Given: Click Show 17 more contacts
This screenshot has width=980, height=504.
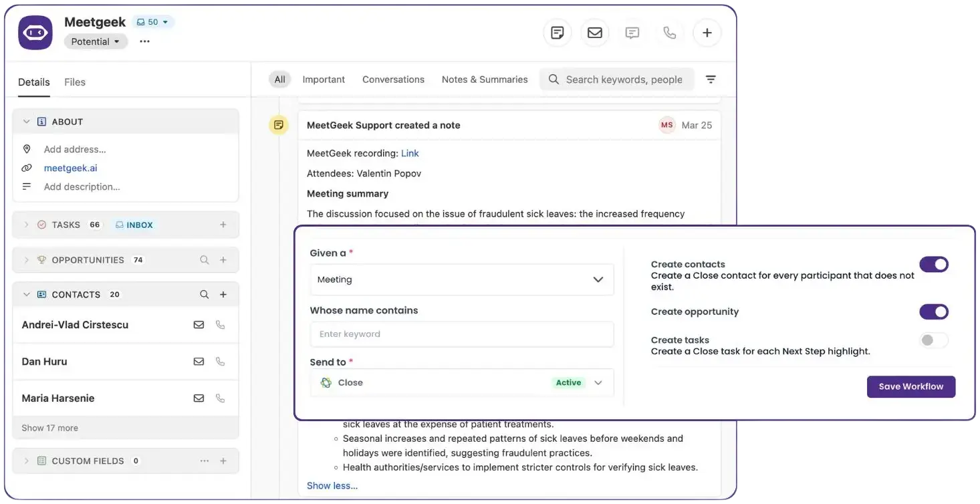Looking at the screenshot, I should (x=49, y=428).
